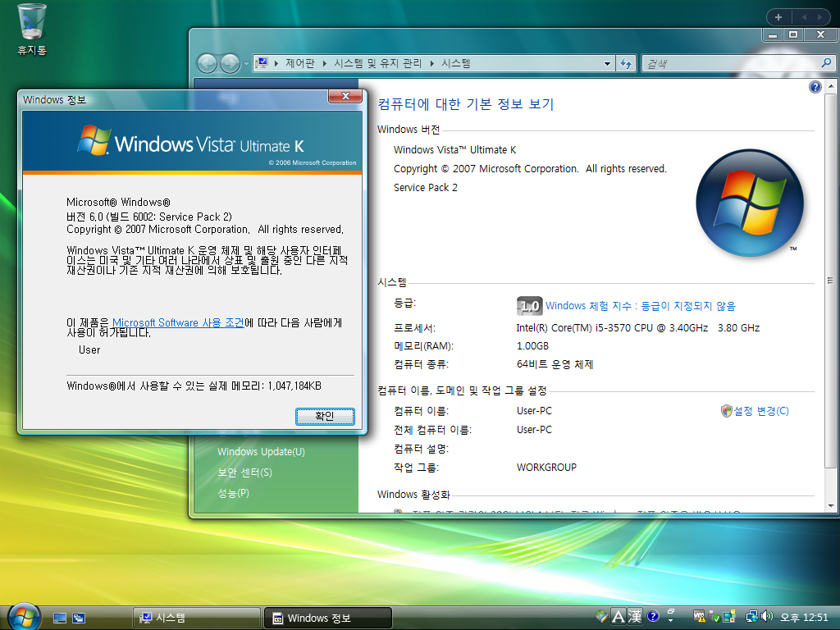Click the language bar restore icon

click(x=671, y=611)
